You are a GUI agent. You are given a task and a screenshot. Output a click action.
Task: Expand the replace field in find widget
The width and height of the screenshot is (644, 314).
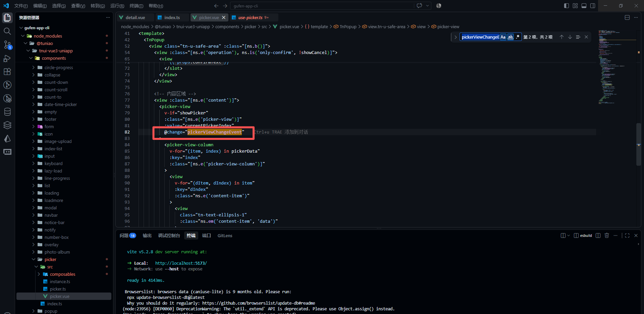(x=455, y=37)
